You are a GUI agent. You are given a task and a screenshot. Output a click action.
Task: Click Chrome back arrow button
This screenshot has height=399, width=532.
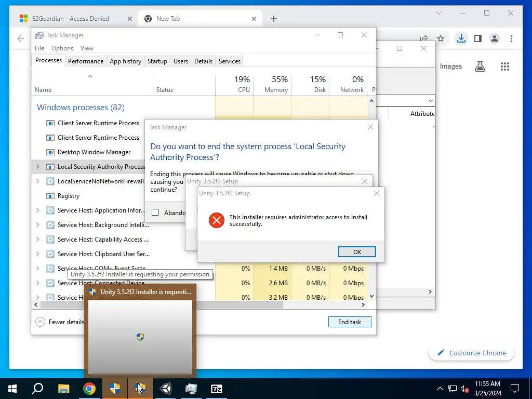tap(21, 38)
